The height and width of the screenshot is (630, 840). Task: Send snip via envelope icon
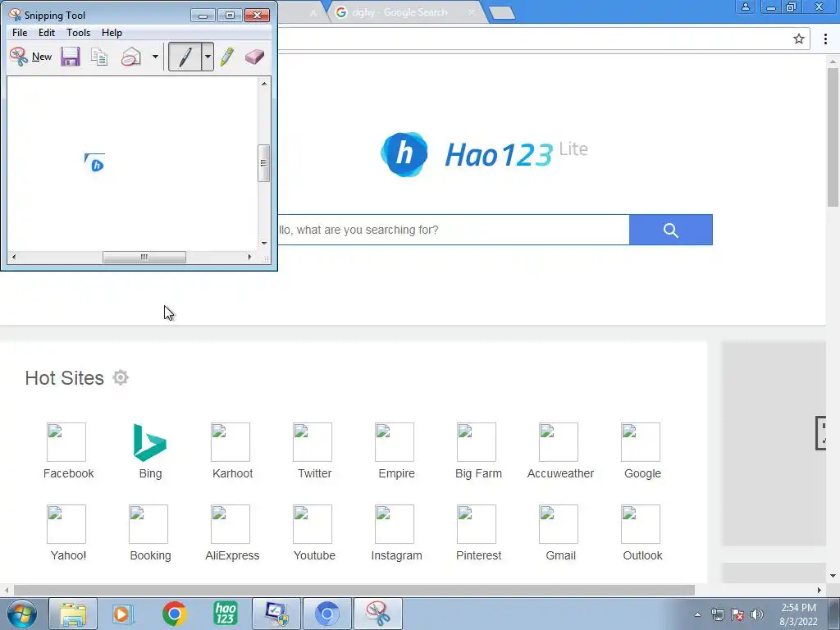(x=130, y=57)
